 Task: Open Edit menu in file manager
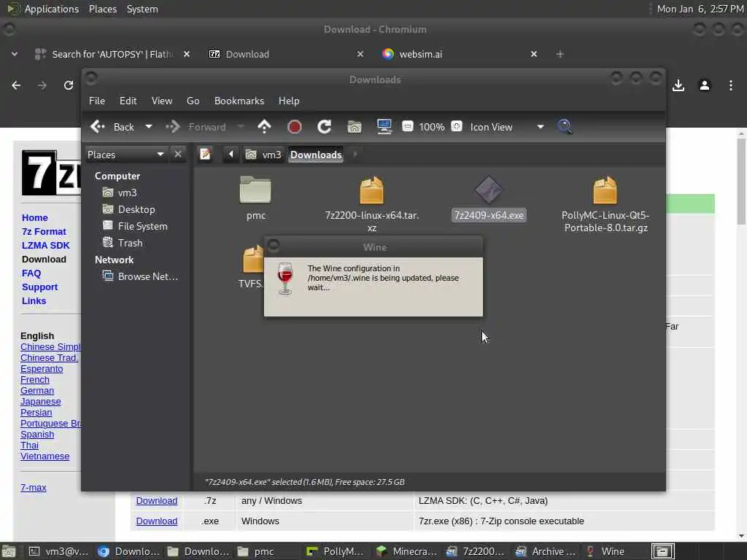pyautogui.click(x=128, y=101)
